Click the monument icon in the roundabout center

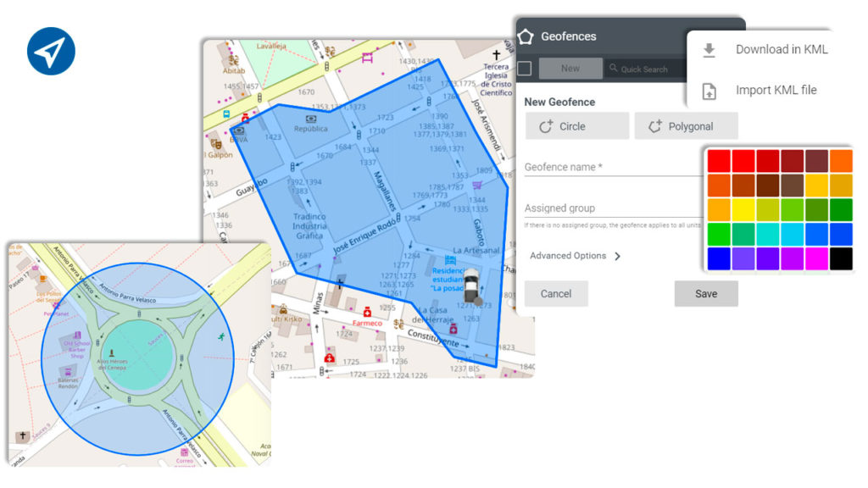click(112, 353)
